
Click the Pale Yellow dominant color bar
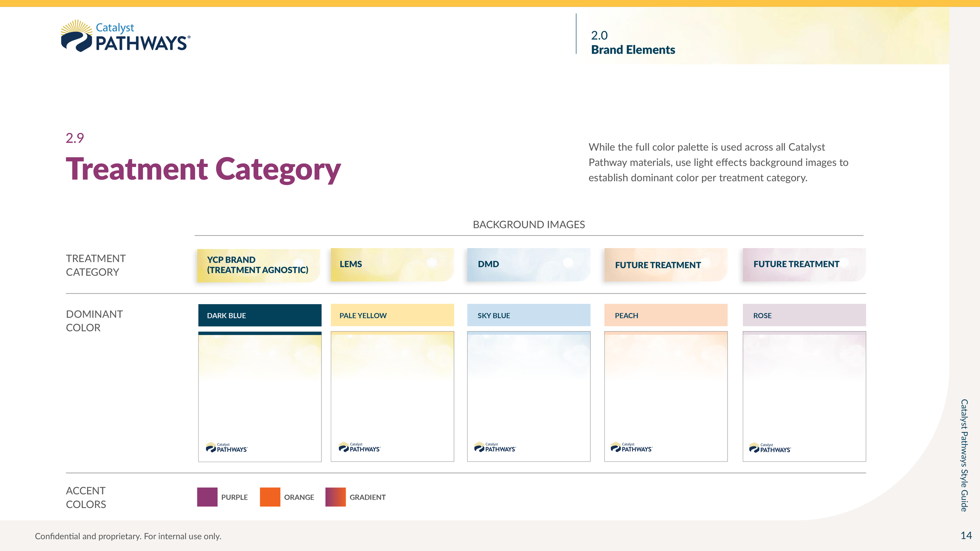click(392, 315)
